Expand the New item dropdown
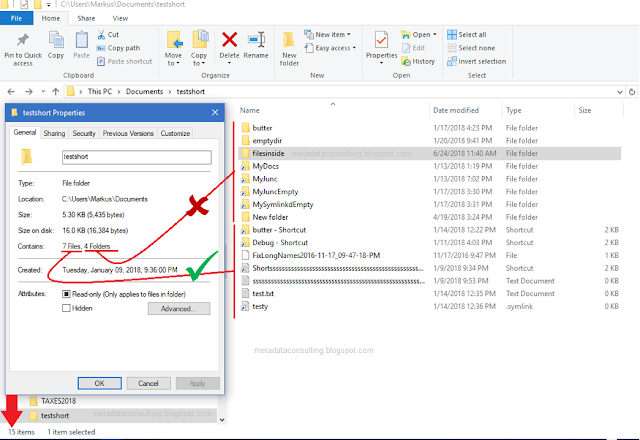Screen dimensions: 640x440 pos(349,35)
